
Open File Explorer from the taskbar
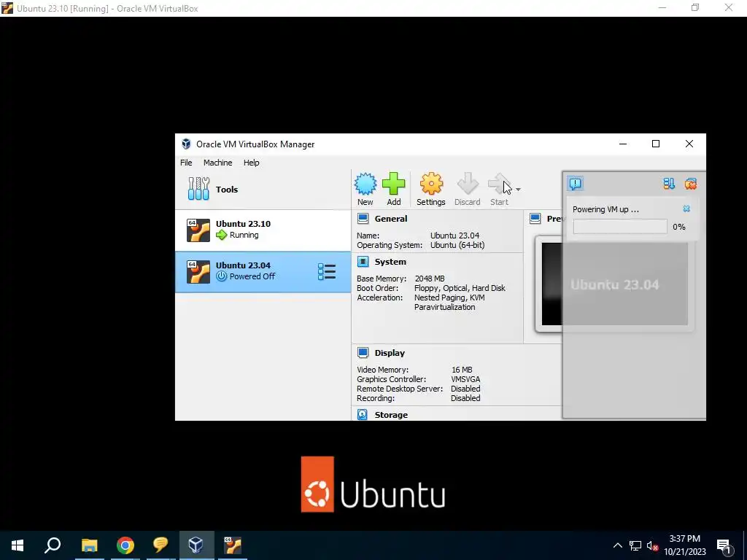pyautogui.click(x=89, y=545)
